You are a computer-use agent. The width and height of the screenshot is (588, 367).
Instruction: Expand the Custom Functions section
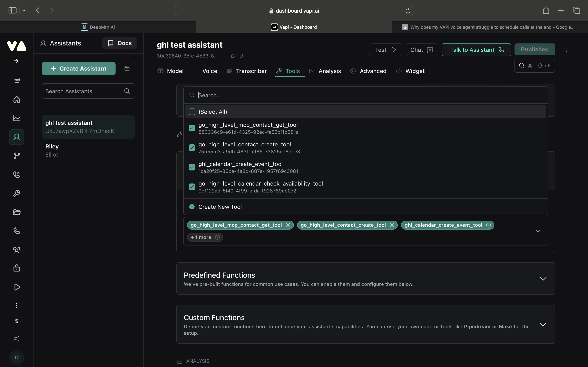(x=543, y=325)
